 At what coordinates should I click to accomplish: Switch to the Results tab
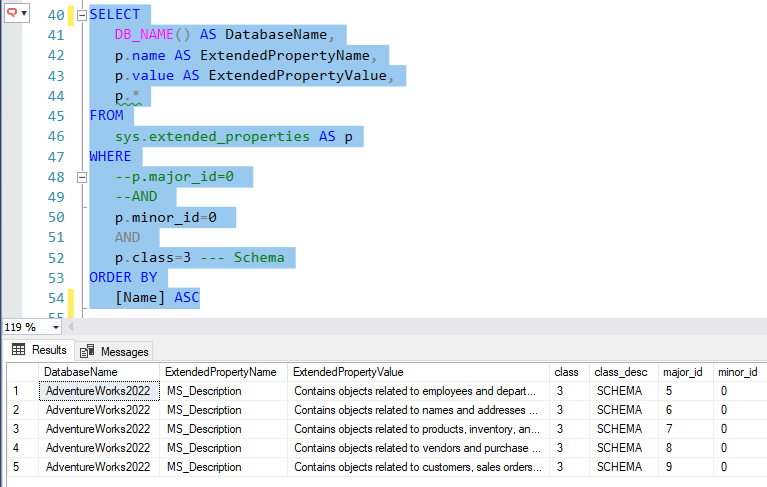tap(39, 350)
